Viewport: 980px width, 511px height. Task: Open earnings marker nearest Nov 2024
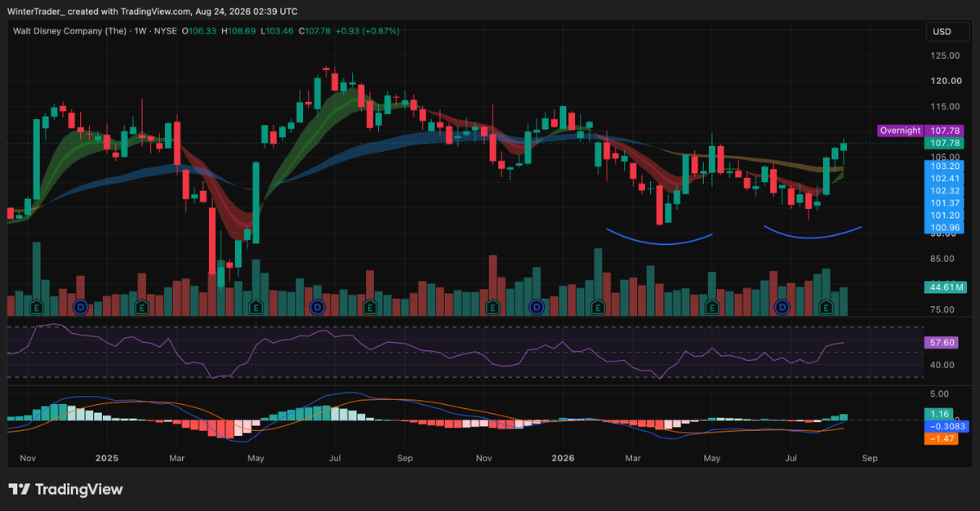coord(36,307)
